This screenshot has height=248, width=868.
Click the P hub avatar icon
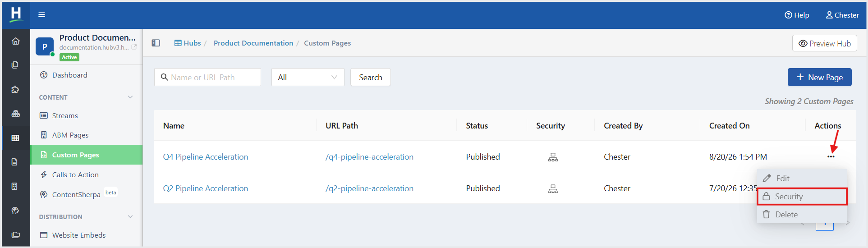(x=45, y=46)
